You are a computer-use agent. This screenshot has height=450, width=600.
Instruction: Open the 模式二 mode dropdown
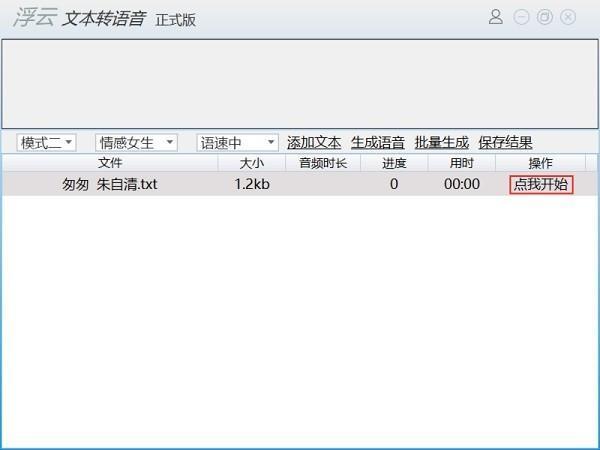(46, 143)
